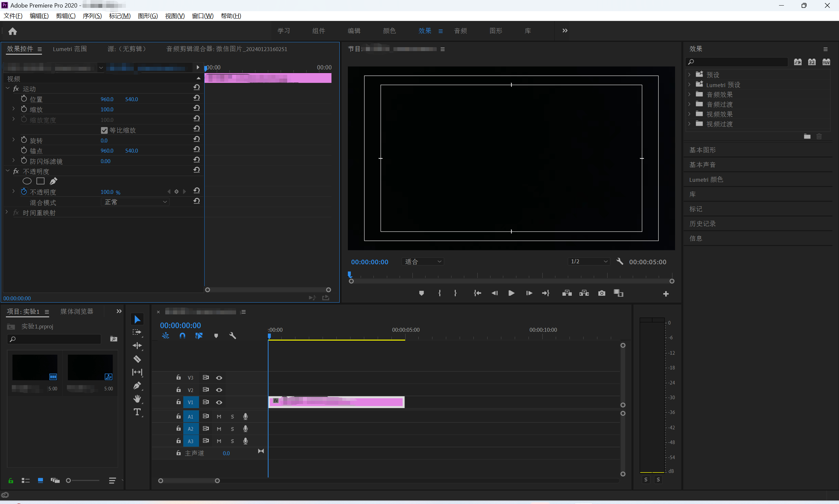Hide the V1 track output

pyautogui.click(x=219, y=402)
